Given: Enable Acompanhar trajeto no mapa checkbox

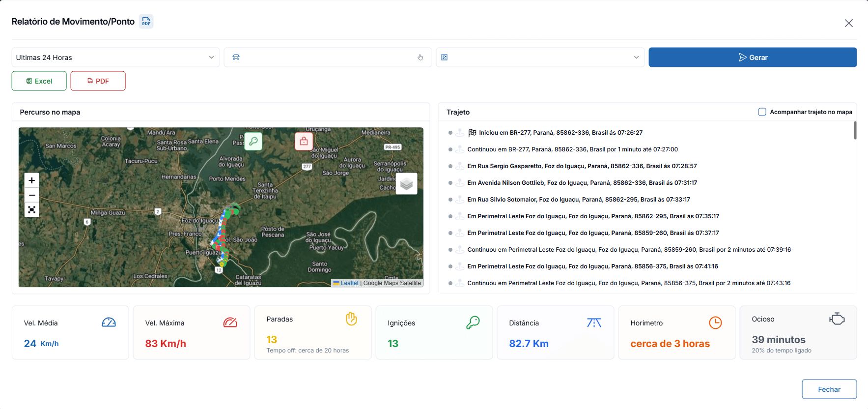Looking at the screenshot, I should point(762,112).
